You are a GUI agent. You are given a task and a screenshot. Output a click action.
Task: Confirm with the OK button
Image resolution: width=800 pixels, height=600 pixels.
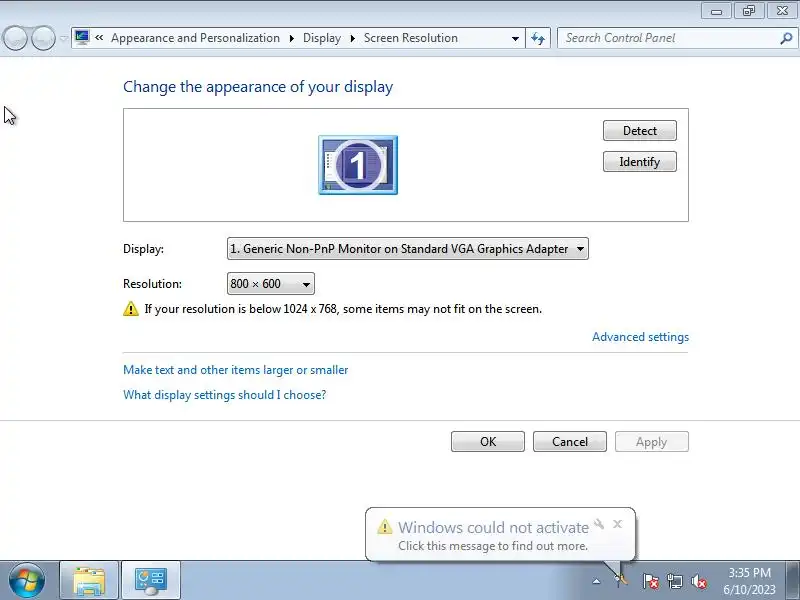(488, 442)
